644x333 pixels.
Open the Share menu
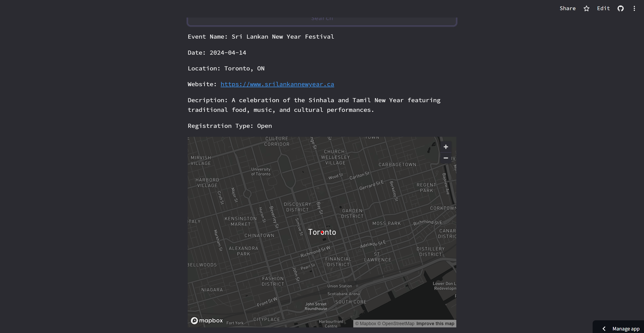567,8
